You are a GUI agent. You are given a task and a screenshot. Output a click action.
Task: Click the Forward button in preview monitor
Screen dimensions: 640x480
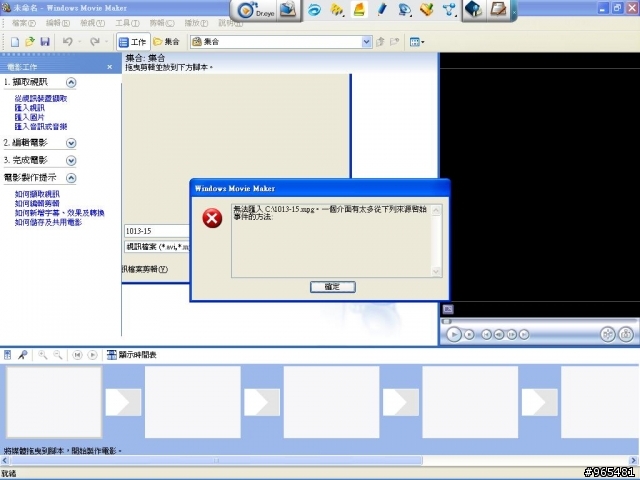click(524, 335)
